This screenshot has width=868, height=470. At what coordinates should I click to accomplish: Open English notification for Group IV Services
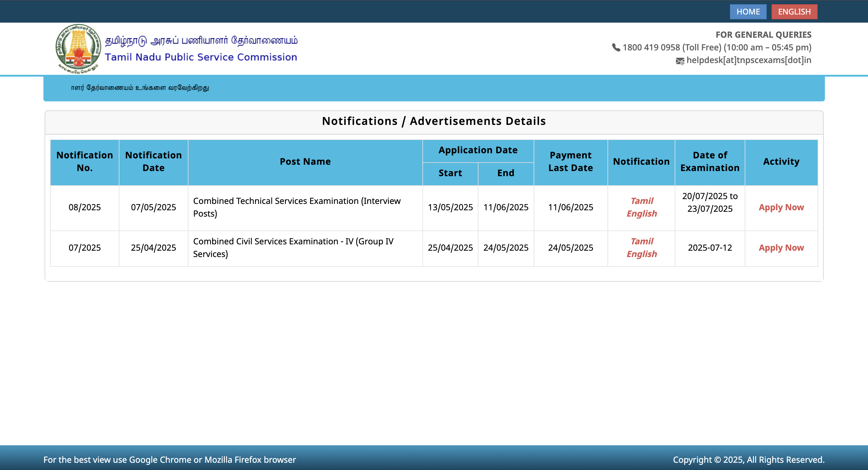(x=641, y=254)
